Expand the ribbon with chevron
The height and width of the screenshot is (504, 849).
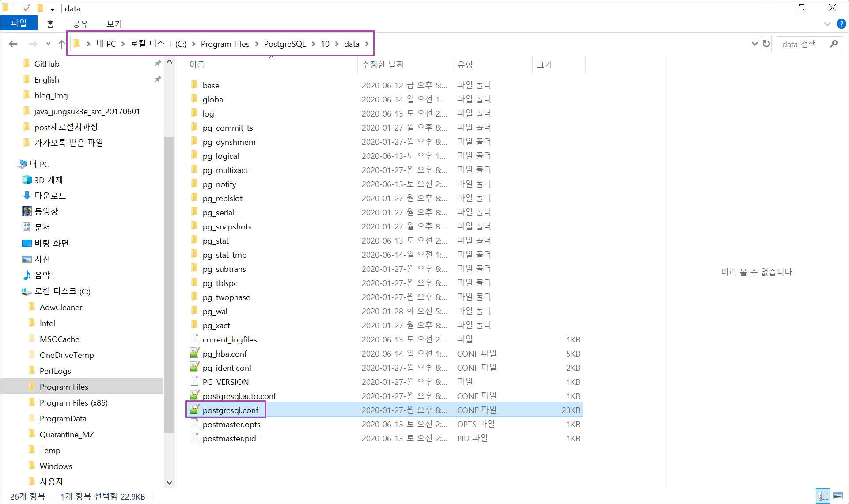click(827, 24)
